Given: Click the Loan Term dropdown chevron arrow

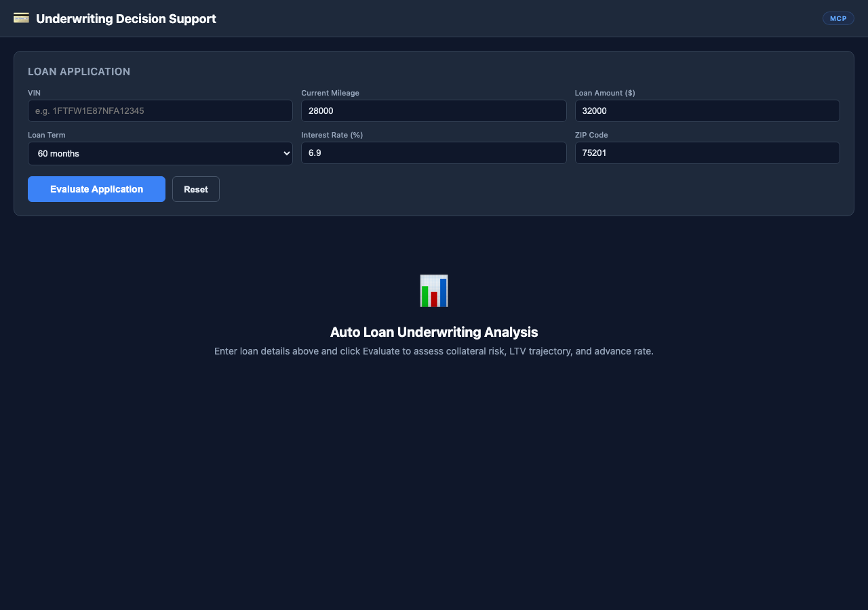Looking at the screenshot, I should pos(285,153).
